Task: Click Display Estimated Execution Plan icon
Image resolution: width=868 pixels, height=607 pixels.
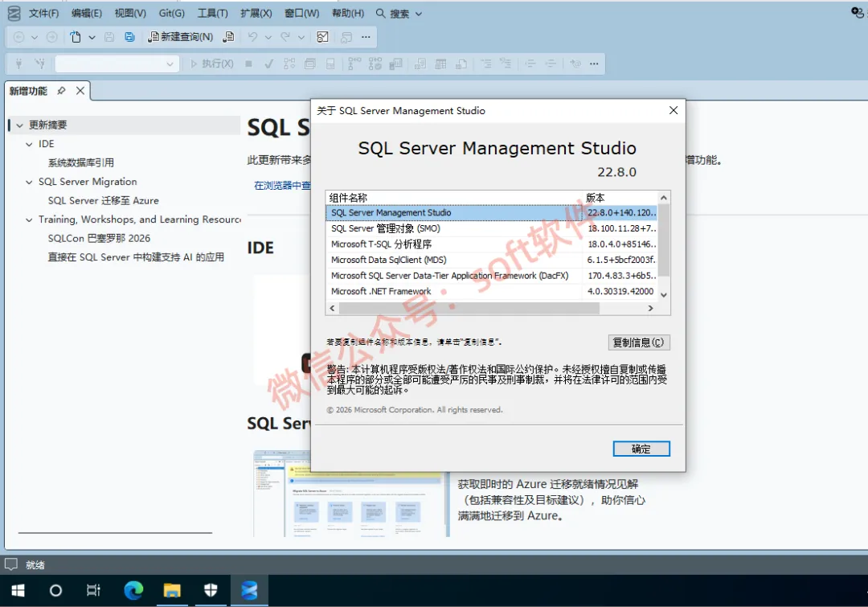Action: pyautogui.click(x=289, y=64)
